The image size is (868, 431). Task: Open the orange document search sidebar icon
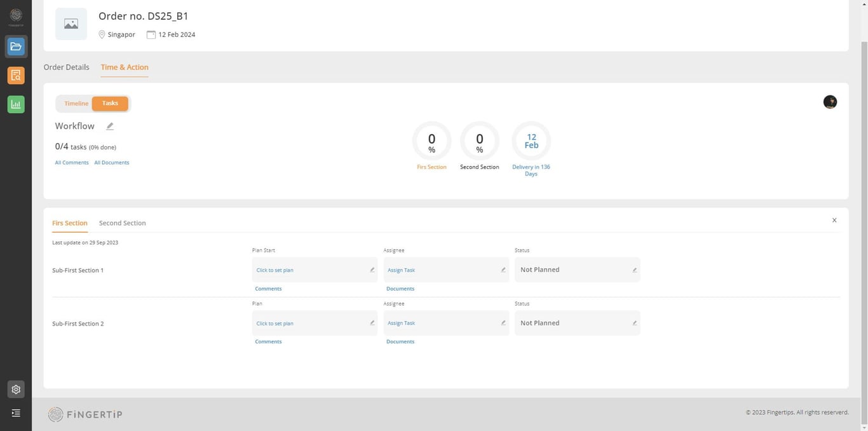(16, 76)
